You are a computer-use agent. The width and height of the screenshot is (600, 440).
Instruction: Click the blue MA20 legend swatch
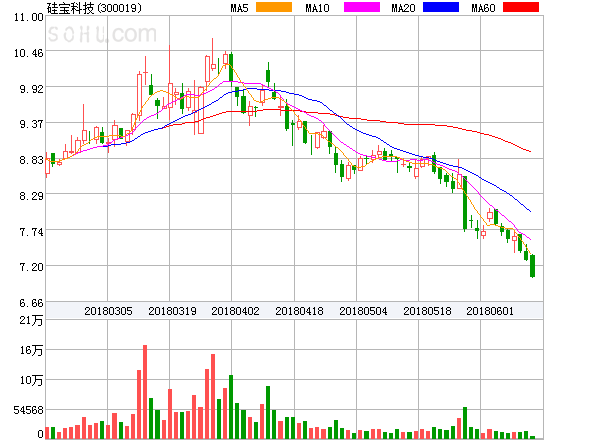441,7
